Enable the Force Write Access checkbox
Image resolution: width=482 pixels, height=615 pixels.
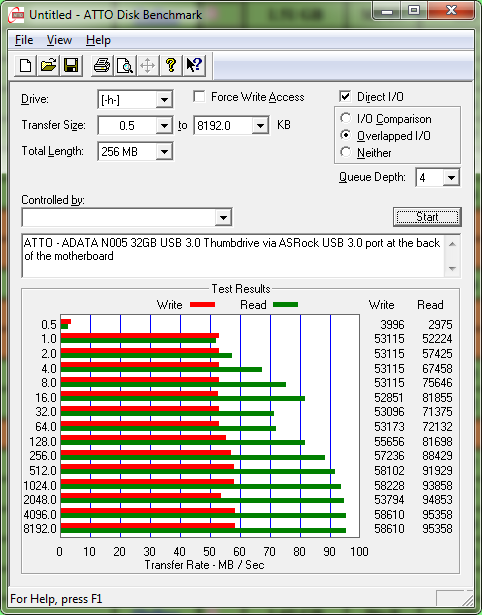[199, 96]
